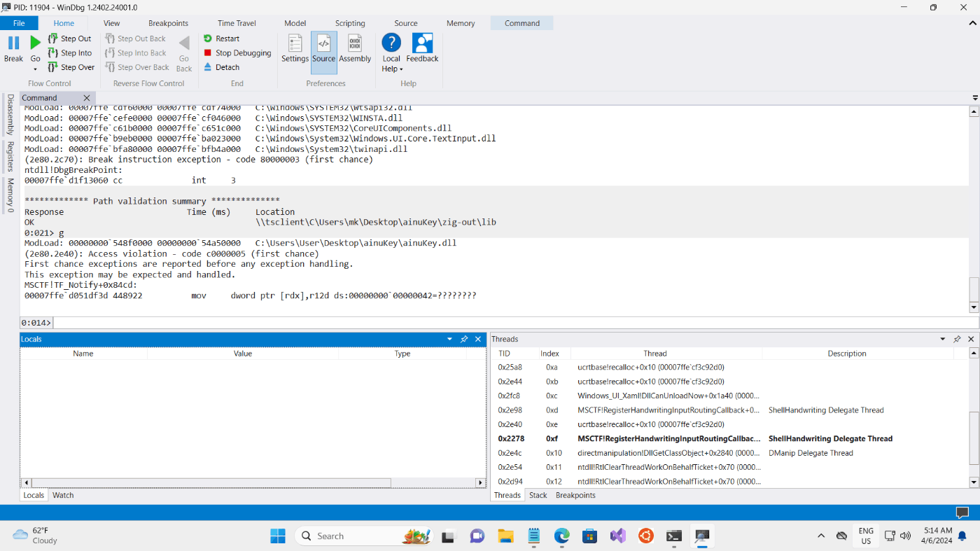
Task: Expand the Local Help dropdown arrow
Action: (x=401, y=69)
